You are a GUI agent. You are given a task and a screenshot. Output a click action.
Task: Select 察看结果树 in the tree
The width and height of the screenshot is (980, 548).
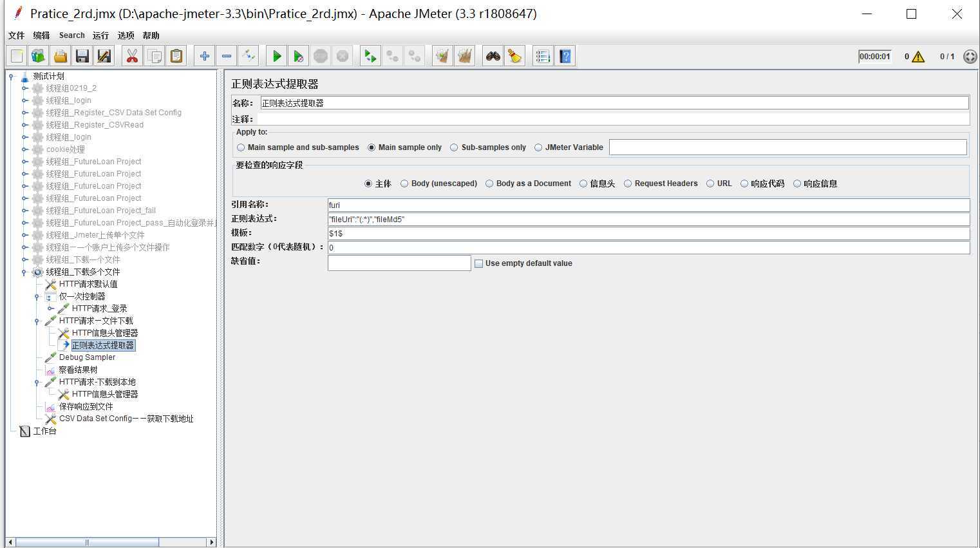[78, 370]
